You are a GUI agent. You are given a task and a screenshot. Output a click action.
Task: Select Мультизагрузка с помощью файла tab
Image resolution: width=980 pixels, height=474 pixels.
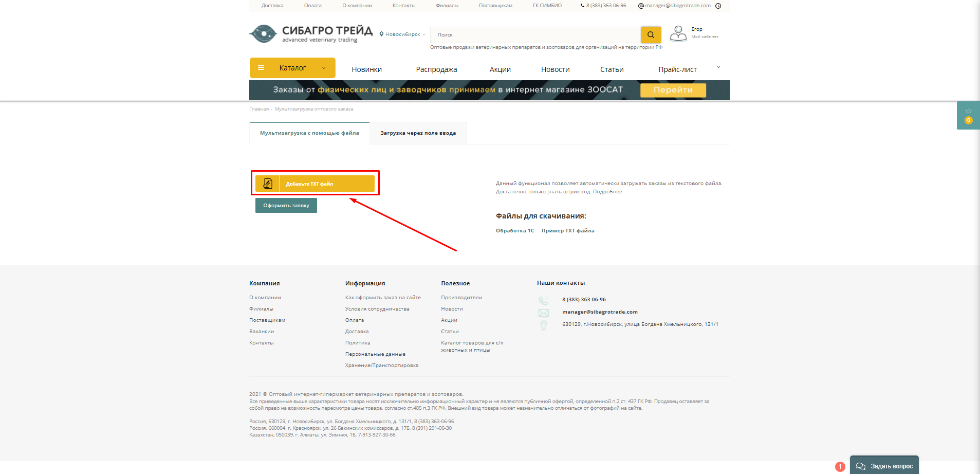[309, 133]
